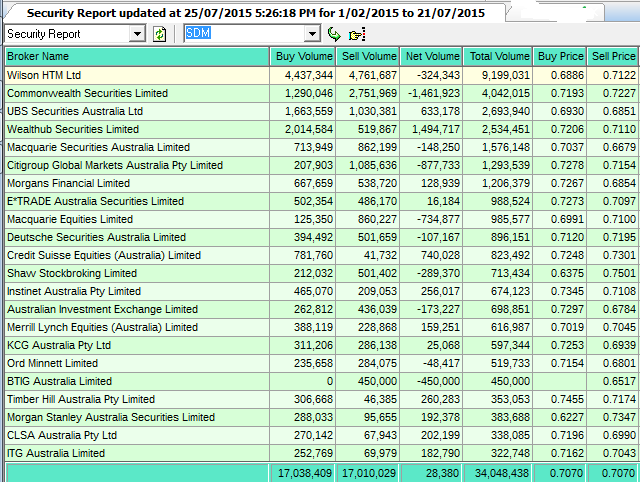
Task: Click BTIG sell price 0.6517
Action: [619, 381]
